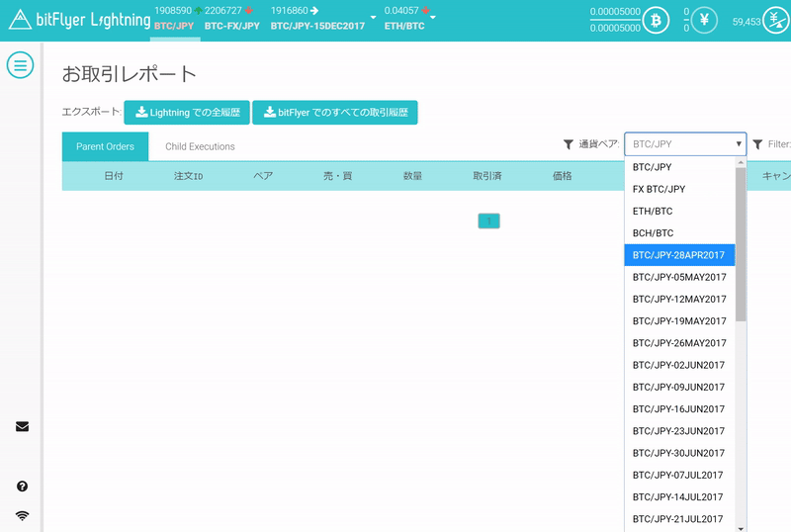Pick BTC/JPY-26MAY2017 from the list

pyautogui.click(x=679, y=343)
